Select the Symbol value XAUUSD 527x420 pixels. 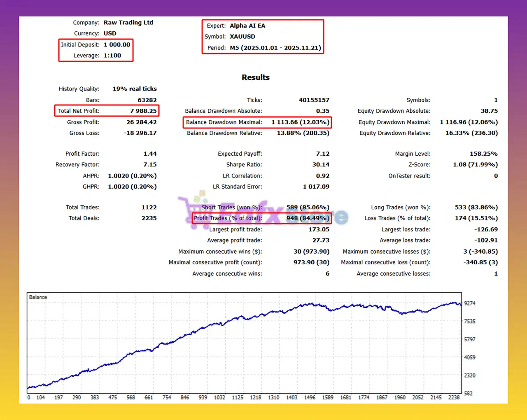click(x=245, y=36)
